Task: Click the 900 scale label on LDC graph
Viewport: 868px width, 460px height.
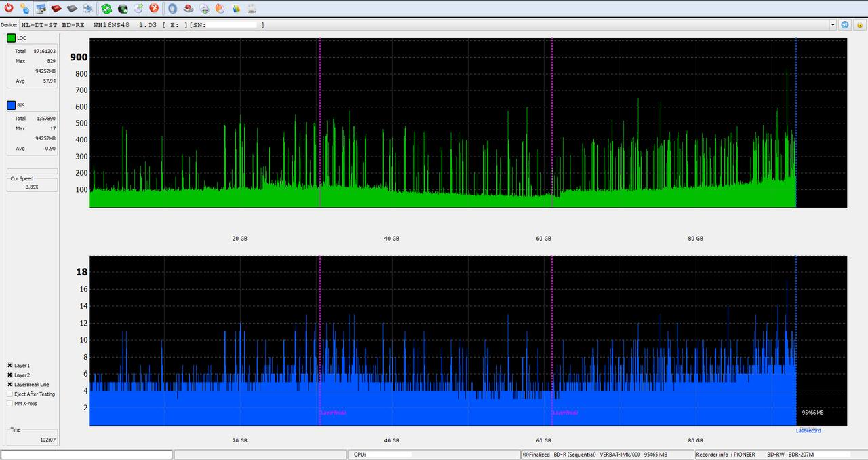Action: click(x=79, y=57)
